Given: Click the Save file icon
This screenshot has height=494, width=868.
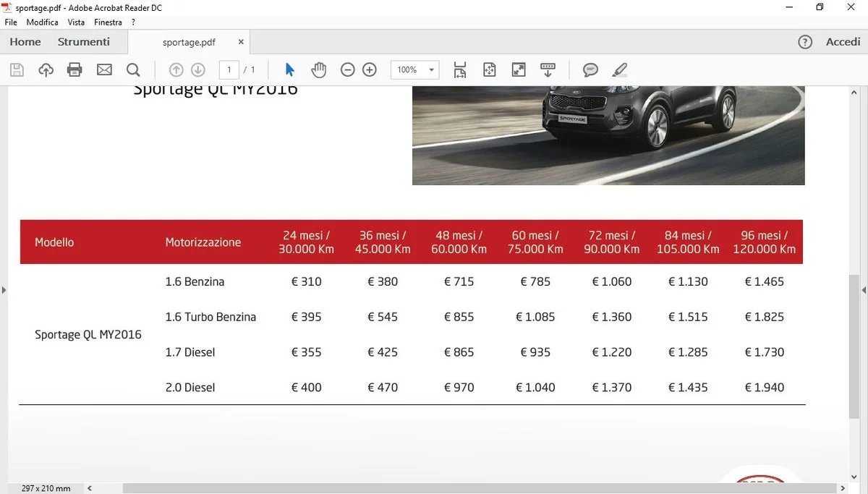Looking at the screenshot, I should click(17, 70).
